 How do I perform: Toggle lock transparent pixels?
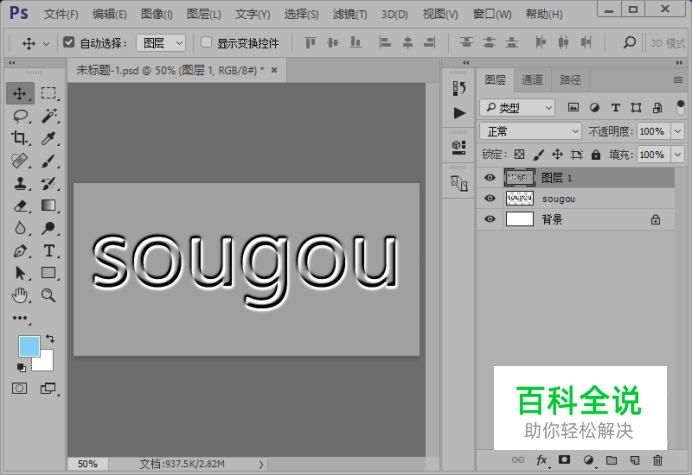tap(519, 154)
